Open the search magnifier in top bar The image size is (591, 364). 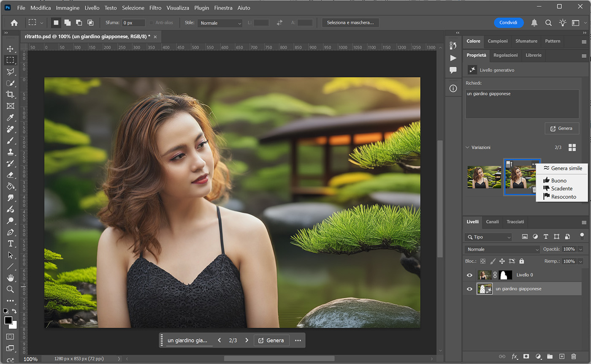(548, 23)
